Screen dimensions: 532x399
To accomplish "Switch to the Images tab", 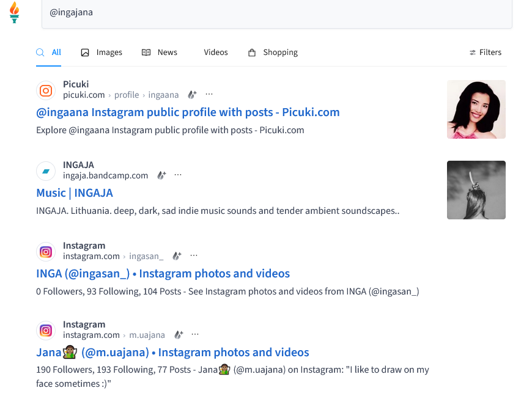I will [x=102, y=53].
